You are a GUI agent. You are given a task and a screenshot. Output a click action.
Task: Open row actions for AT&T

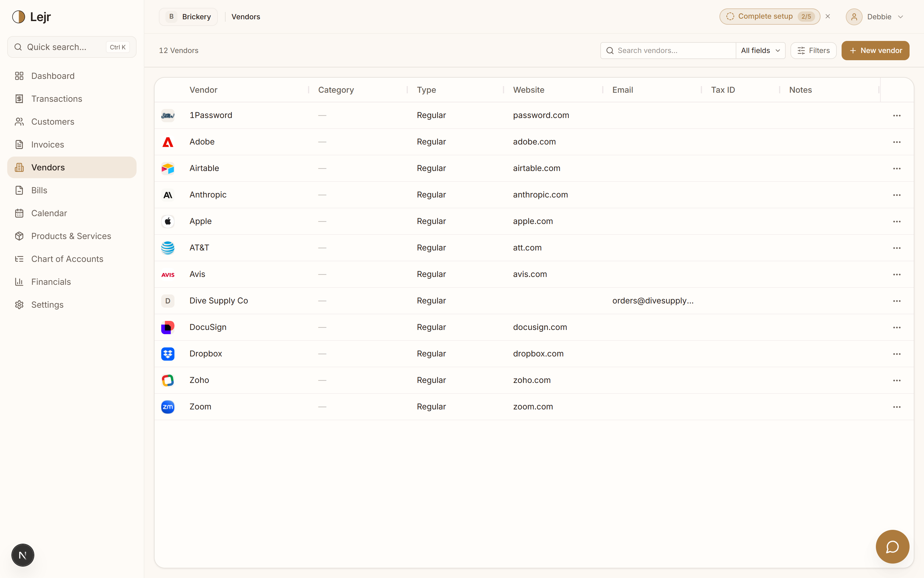pos(897,248)
